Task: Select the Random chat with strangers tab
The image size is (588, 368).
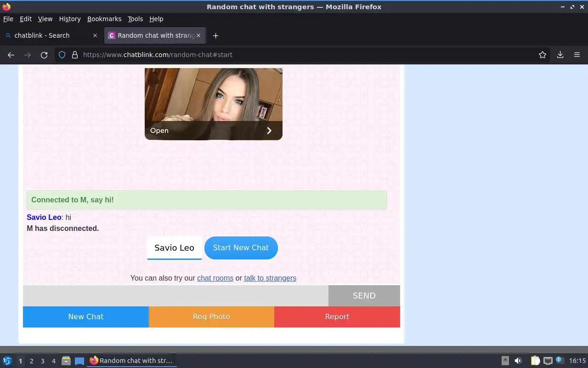Action: [155, 35]
